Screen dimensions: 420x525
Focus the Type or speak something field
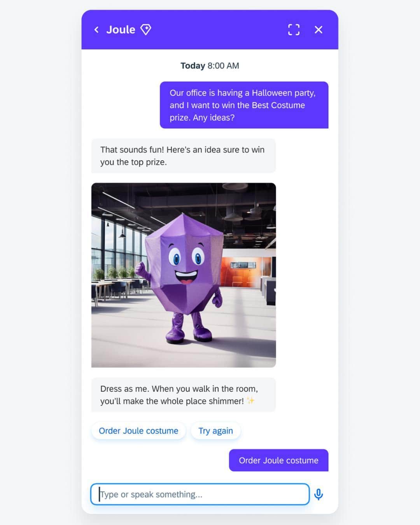pyautogui.click(x=200, y=494)
